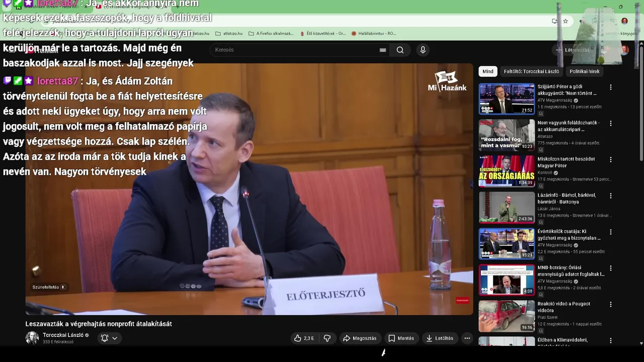Open Toroczkai László channel name link
This screenshot has width=644, height=362.
pos(63,335)
